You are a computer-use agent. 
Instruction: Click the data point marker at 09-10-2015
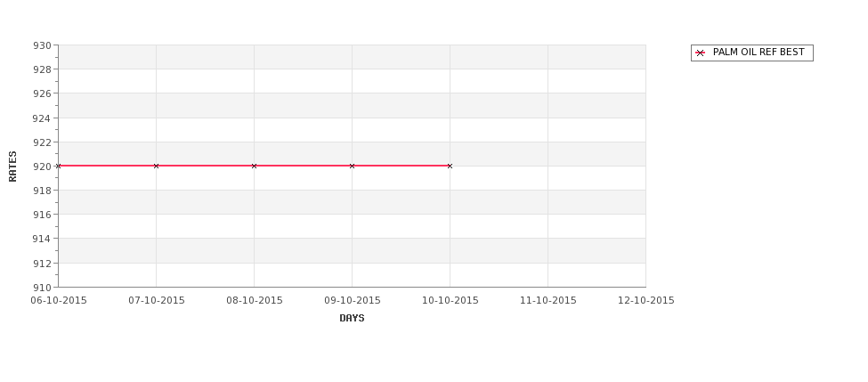click(x=352, y=167)
